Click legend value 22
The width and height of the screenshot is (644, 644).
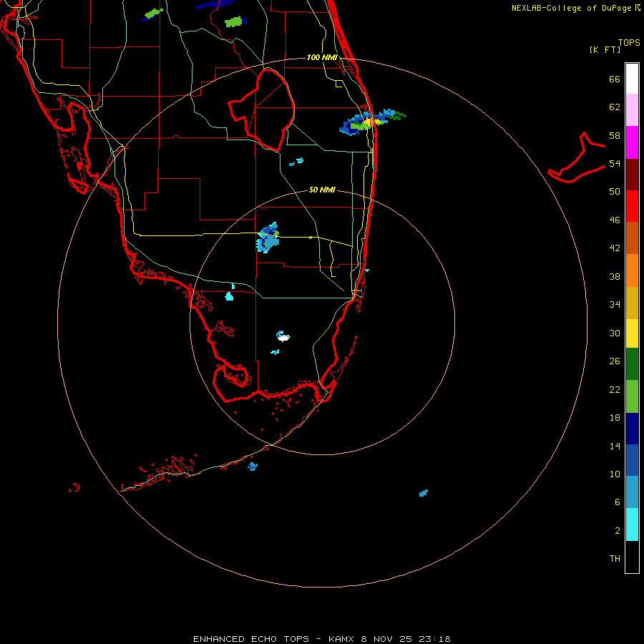615,389
